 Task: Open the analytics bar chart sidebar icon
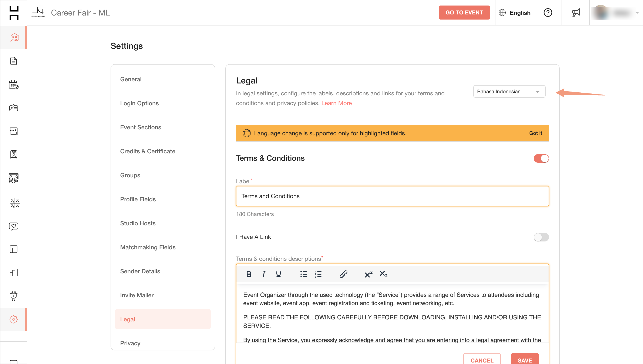point(14,272)
